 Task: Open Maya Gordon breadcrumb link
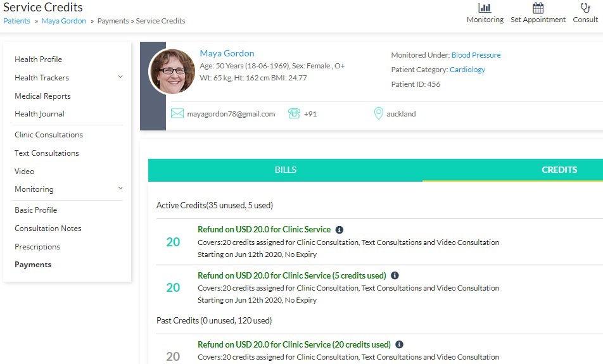click(x=63, y=21)
